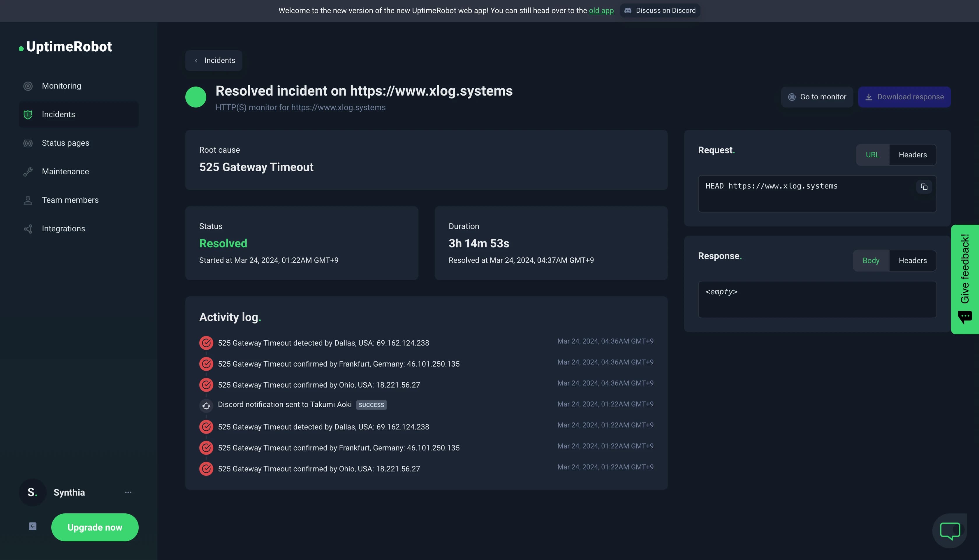Open Monitoring in sidebar
979x560 pixels.
[x=78, y=86]
